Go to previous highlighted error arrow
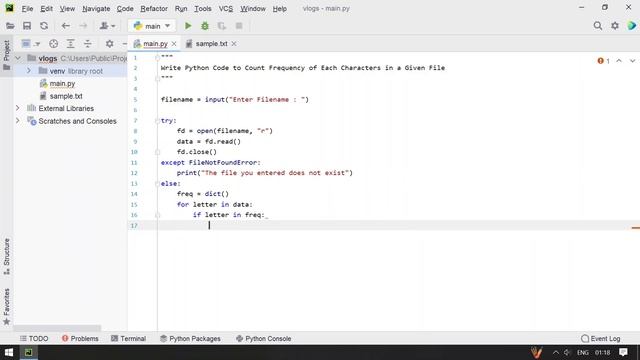Image resolution: width=640 pixels, height=360 pixels. click(x=619, y=61)
